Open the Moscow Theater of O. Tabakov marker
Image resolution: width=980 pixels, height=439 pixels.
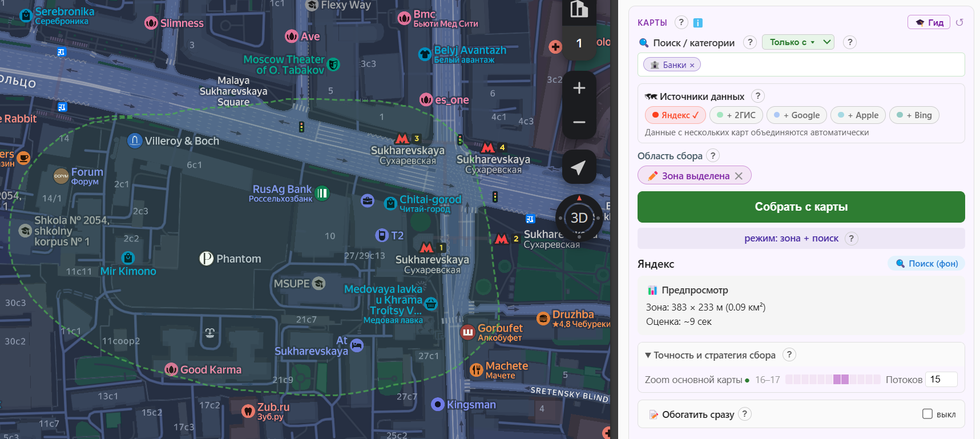pyautogui.click(x=333, y=65)
